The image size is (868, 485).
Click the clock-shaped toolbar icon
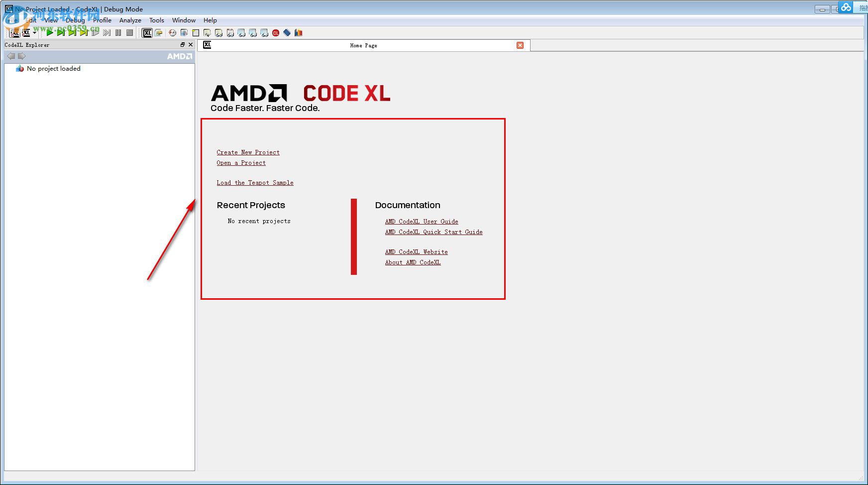click(172, 33)
